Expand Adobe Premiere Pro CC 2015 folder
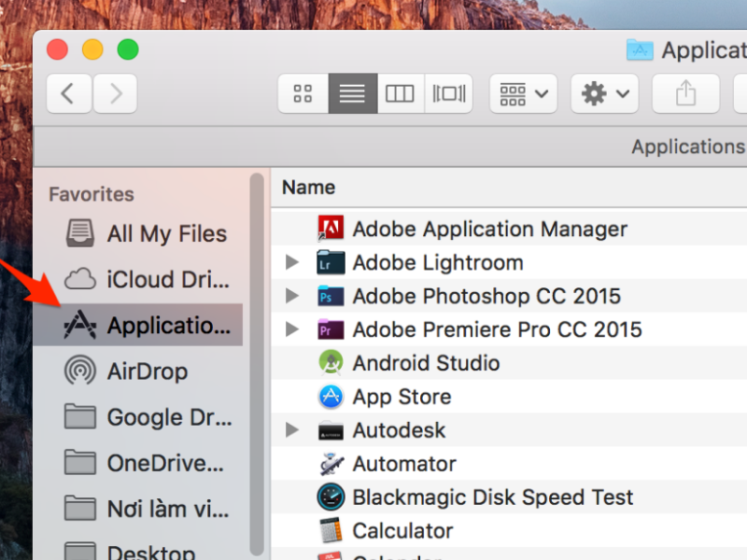This screenshot has height=560, width=747. point(291,329)
